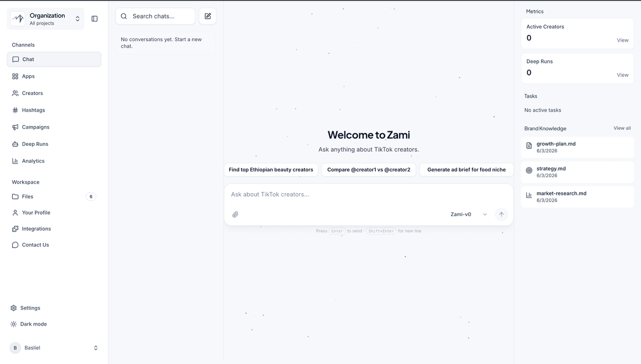
Task: Click the Chat bubble icon in Channels
Action: [x=15, y=59]
